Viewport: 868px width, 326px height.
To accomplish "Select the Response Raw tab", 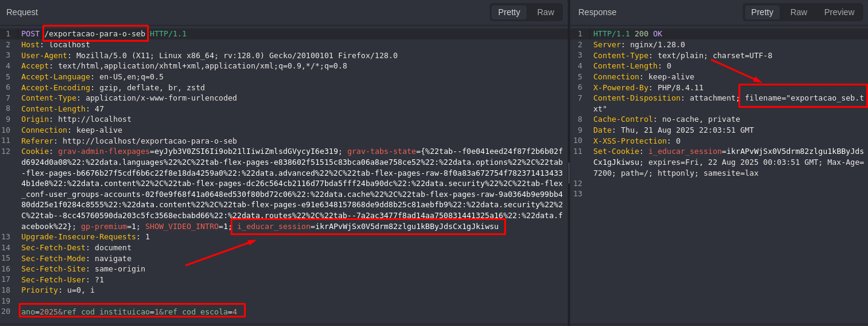I will 798,12.
